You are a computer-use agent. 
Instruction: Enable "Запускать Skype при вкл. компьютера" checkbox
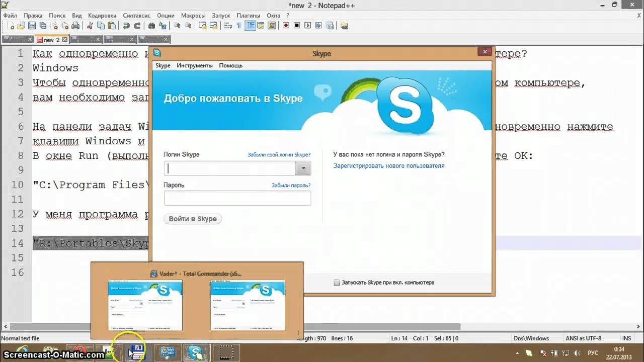337,283
